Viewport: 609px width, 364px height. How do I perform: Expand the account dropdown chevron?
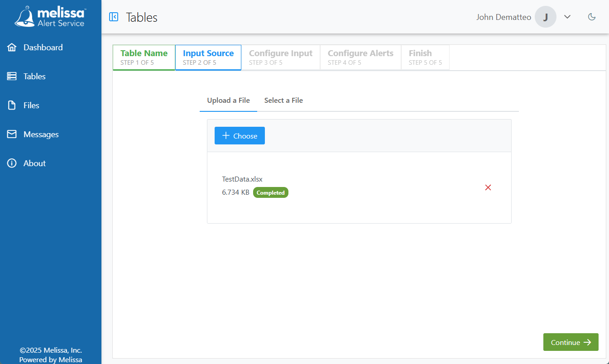tap(567, 16)
